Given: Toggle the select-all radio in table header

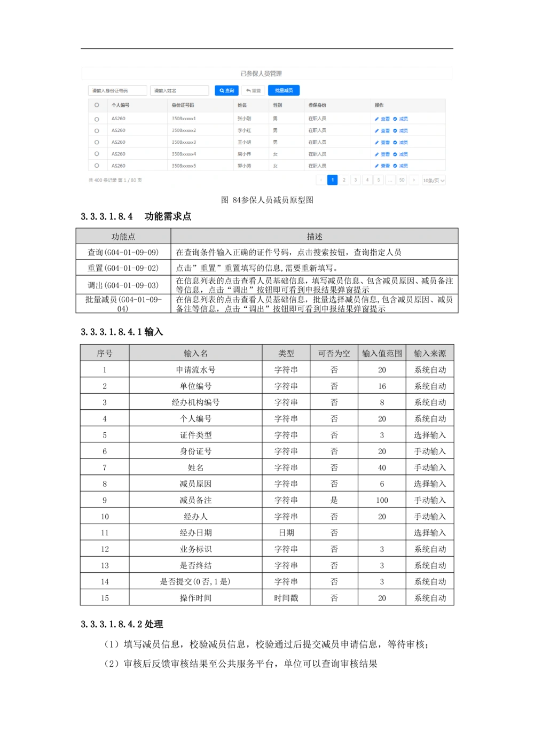Looking at the screenshot, I should [x=97, y=105].
